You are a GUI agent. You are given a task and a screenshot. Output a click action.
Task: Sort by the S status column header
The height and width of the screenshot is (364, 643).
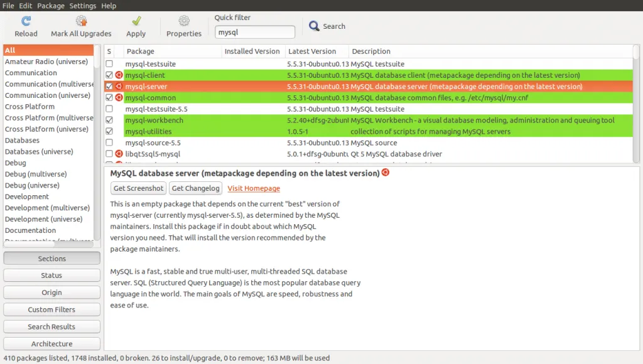[x=109, y=51]
